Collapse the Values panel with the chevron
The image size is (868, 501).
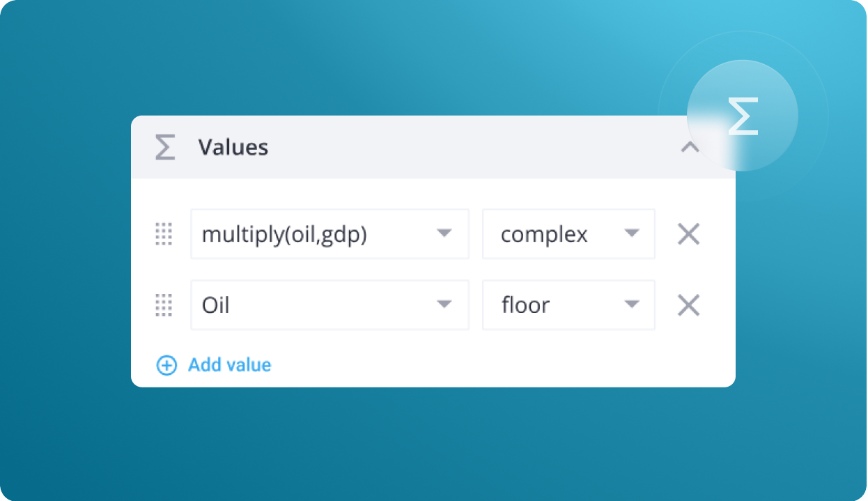[x=690, y=148]
